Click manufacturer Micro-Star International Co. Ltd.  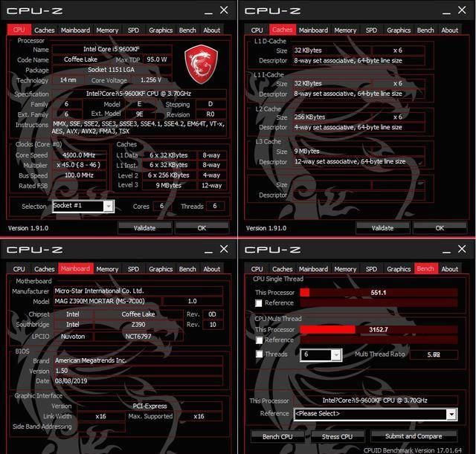[138, 291]
